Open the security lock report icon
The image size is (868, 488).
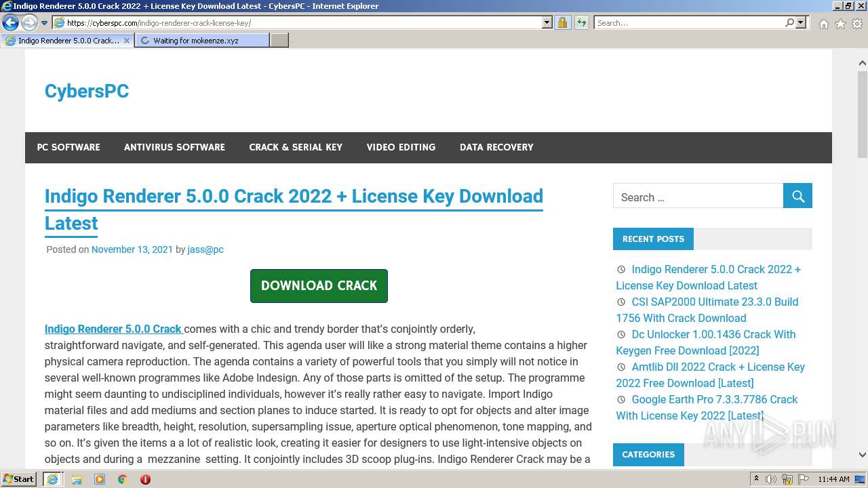pyautogui.click(x=562, y=22)
